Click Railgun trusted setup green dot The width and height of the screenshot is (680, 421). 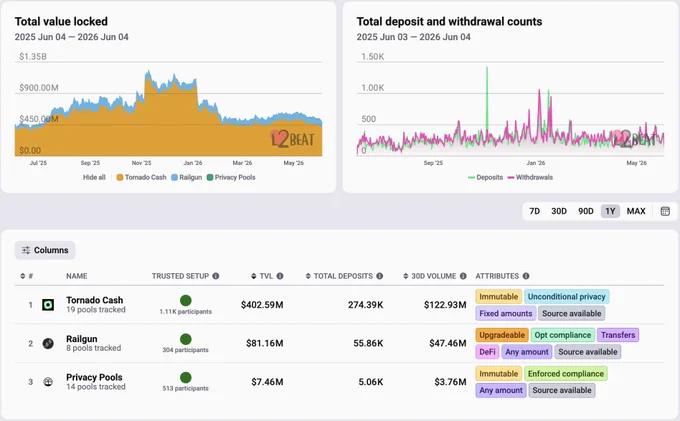[186, 339]
